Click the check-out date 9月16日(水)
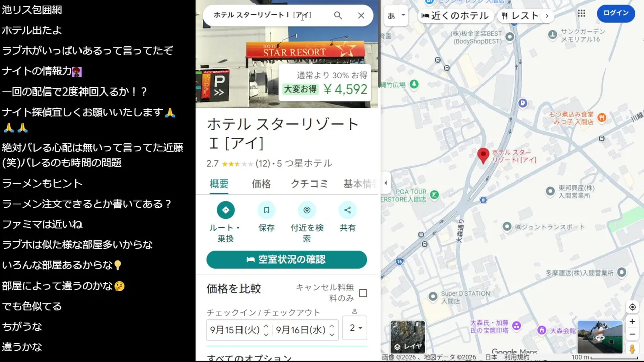644x362 pixels. tap(301, 330)
